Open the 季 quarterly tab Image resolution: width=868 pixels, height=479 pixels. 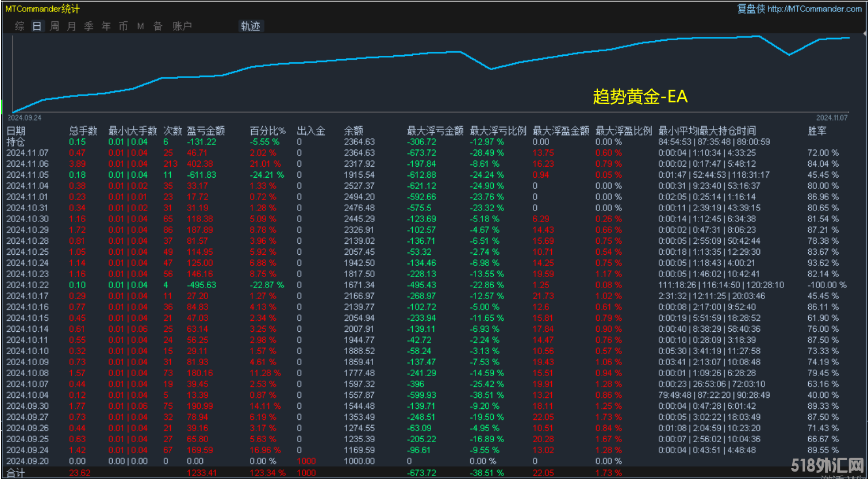(89, 26)
